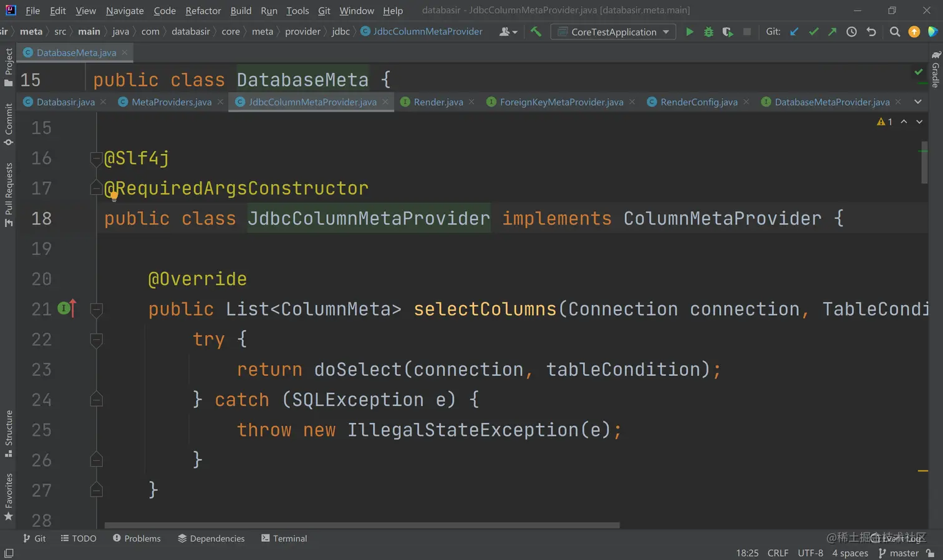Show Git history with the clock icon
The width and height of the screenshot is (943, 560).
(x=851, y=32)
